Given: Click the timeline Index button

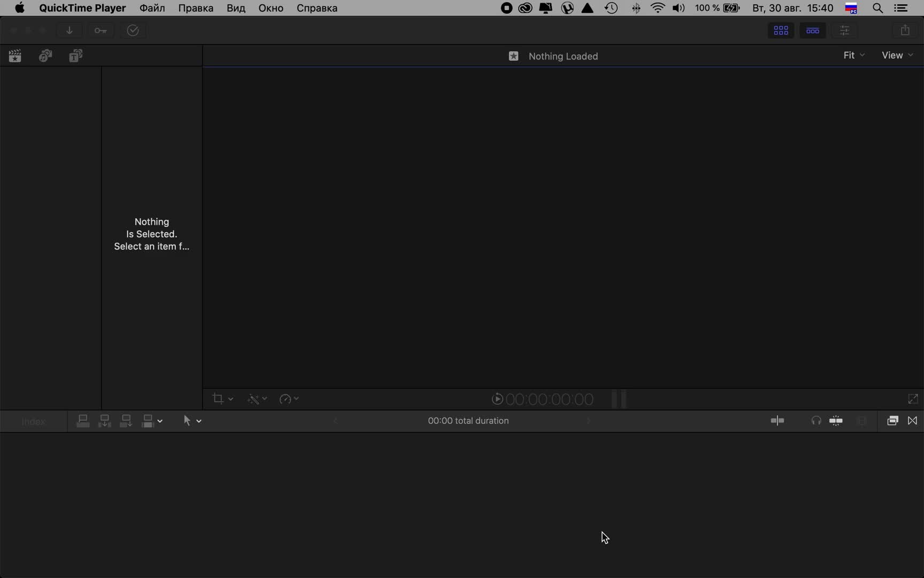Looking at the screenshot, I should tap(34, 421).
